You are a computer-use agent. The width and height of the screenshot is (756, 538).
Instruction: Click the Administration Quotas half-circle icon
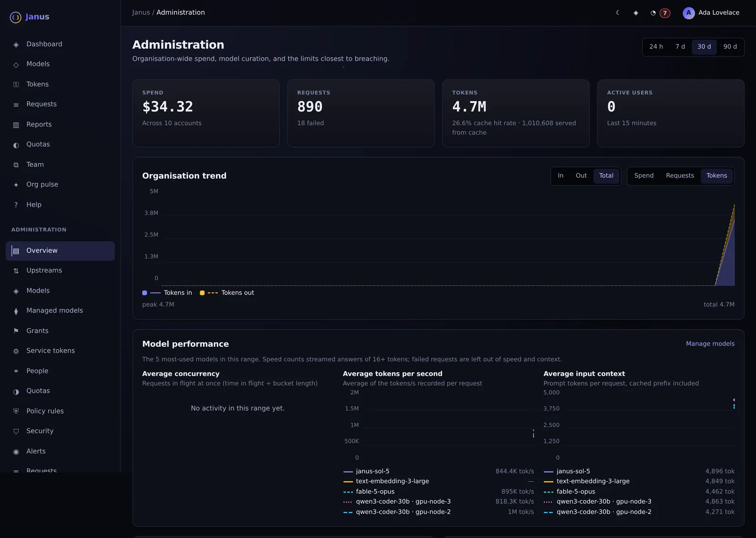[x=16, y=391]
